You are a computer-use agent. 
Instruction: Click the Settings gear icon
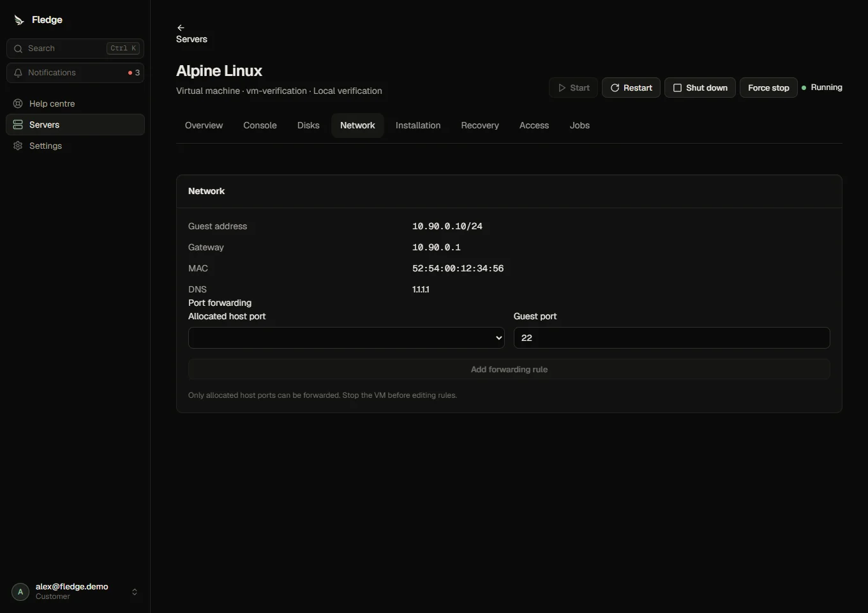pyautogui.click(x=18, y=146)
